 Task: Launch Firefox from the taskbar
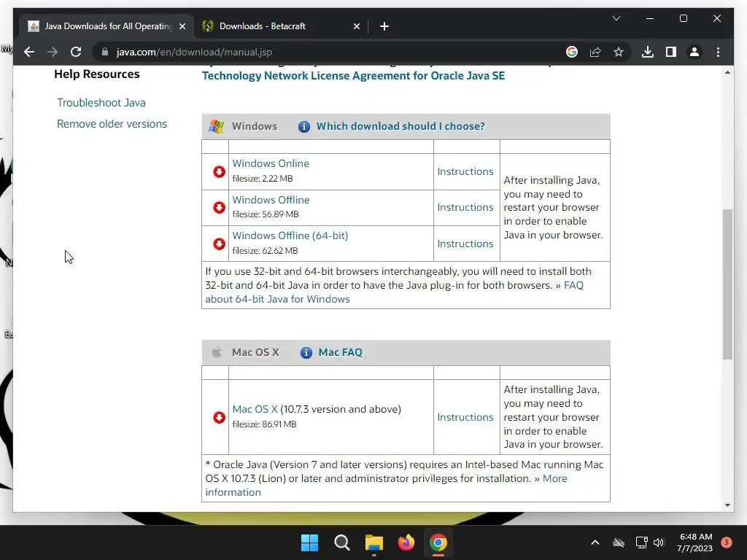click(406, 542)
